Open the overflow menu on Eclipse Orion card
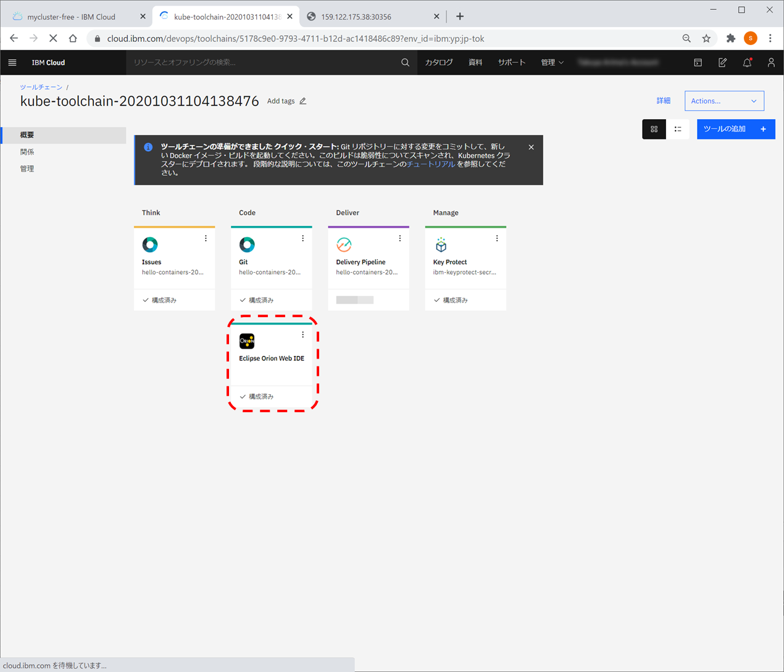 (302, 334)
